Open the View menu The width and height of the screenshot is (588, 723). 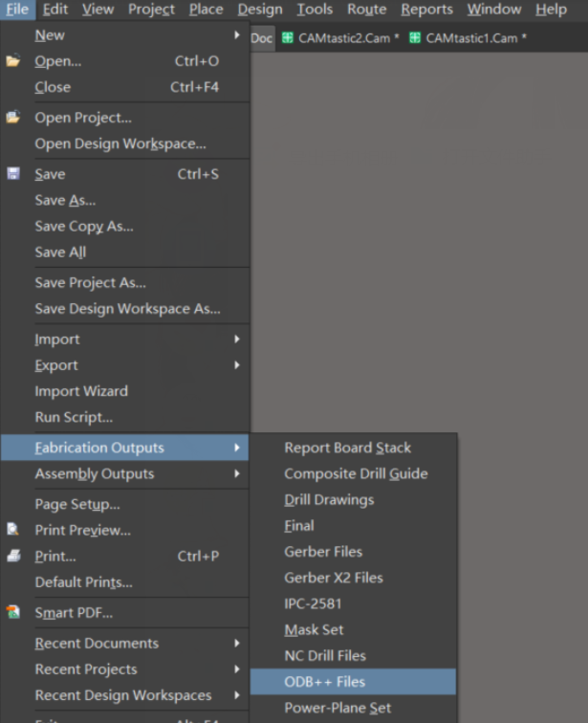(x=98, y=10)
